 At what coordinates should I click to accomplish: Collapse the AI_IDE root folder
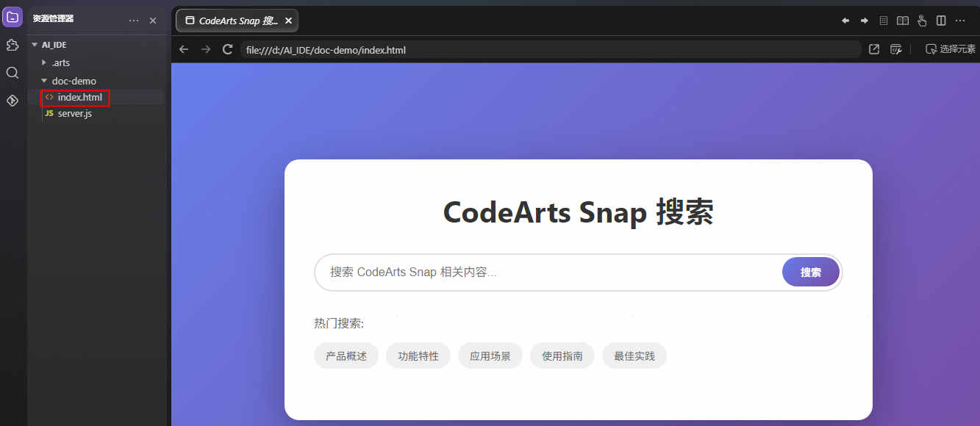point(54,45)
